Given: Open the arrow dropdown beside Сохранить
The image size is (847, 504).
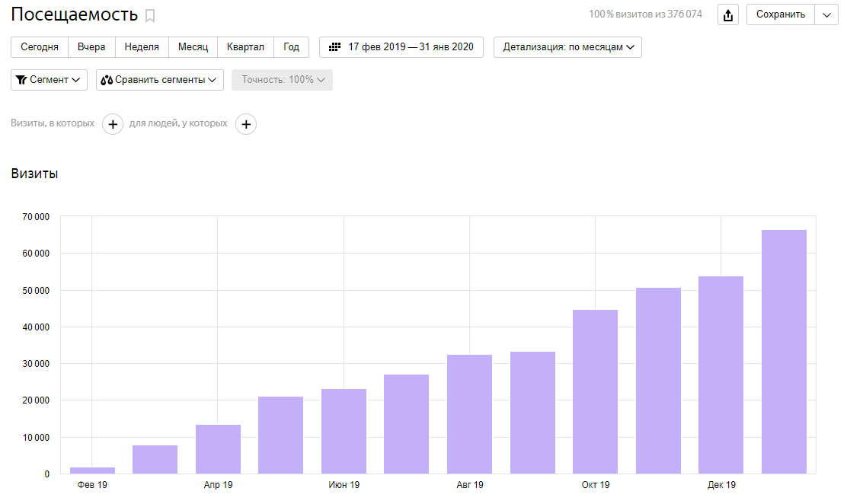Looking at the screenshot, I should (826, 14).
